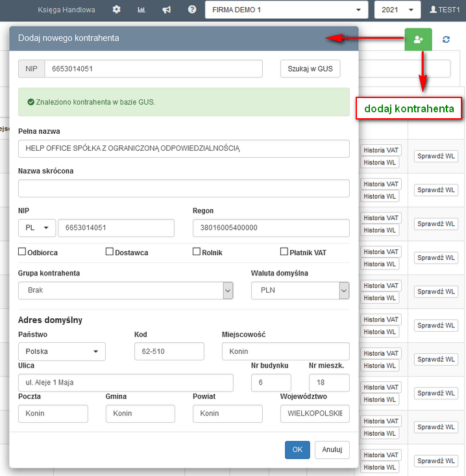The height and width of the screenshot is (476, 466).
Task: Click the Kod postal code field
Action: (x=169, y=351)
